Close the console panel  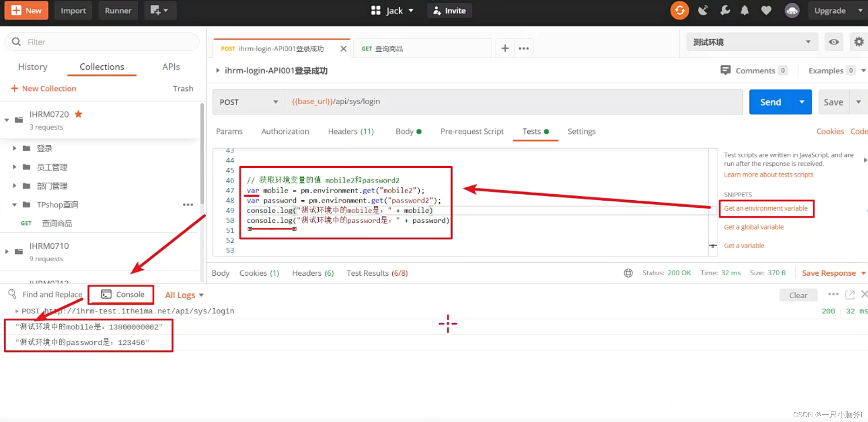tap(864, 294)
